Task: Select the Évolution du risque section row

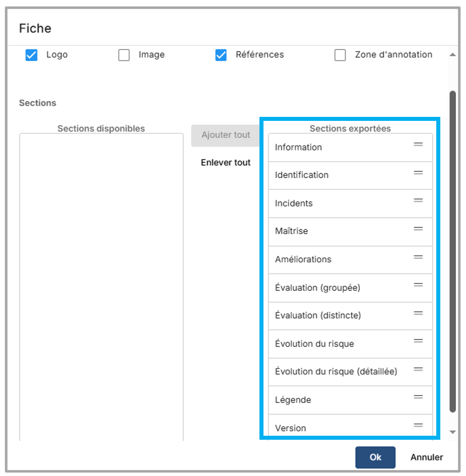Action: tap(314, 344)
